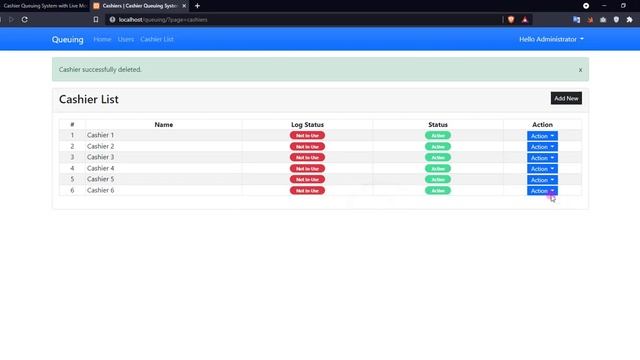Close the Cashiers browser tab
The image size is (640, 360).
[184, 6]
